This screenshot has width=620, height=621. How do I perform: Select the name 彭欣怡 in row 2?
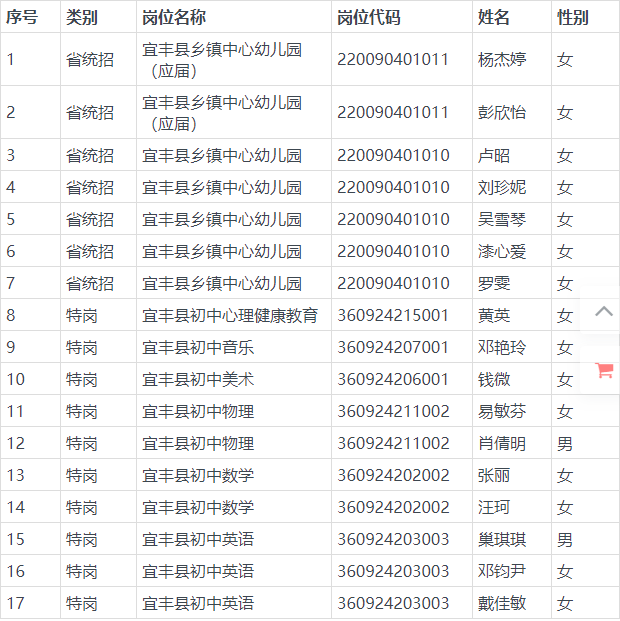pos(502,112)
